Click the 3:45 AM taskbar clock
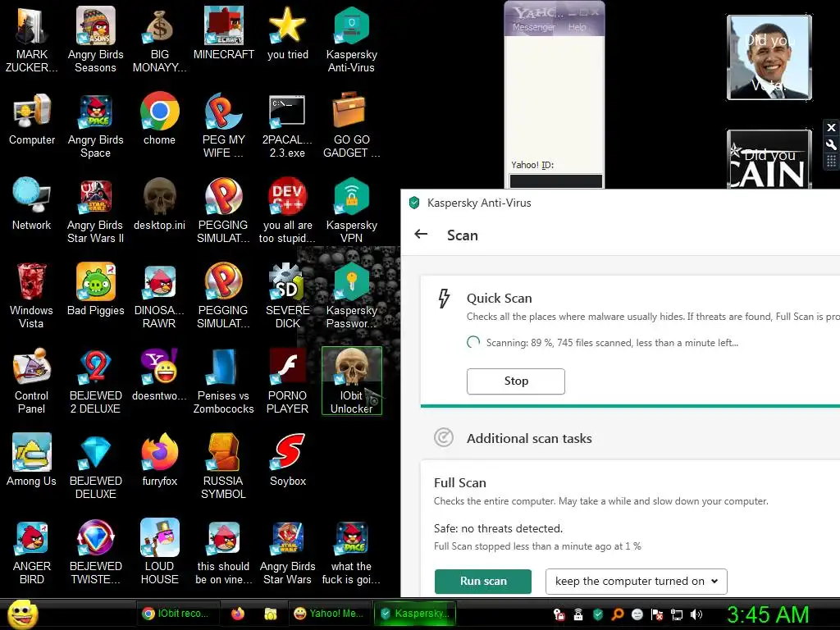This screenshot has height=630, width=840. tap(768, 614)
